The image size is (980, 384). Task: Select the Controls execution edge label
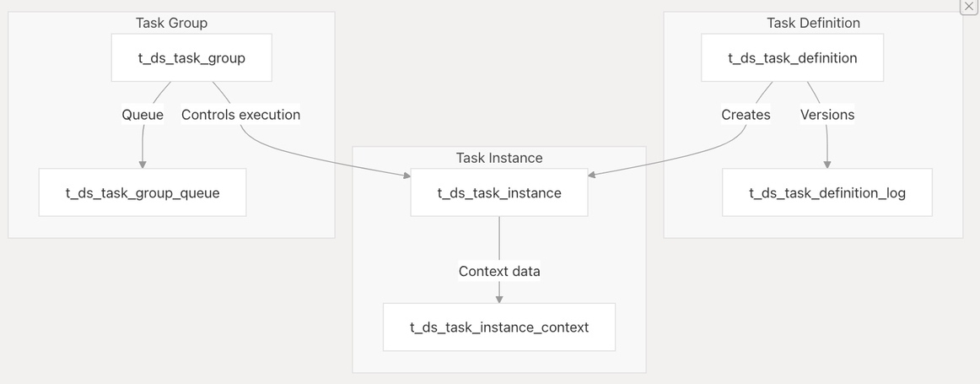click(x=240, y=115)
